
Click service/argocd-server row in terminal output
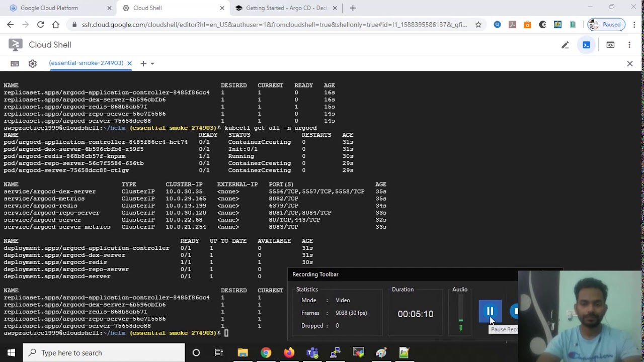195,220
